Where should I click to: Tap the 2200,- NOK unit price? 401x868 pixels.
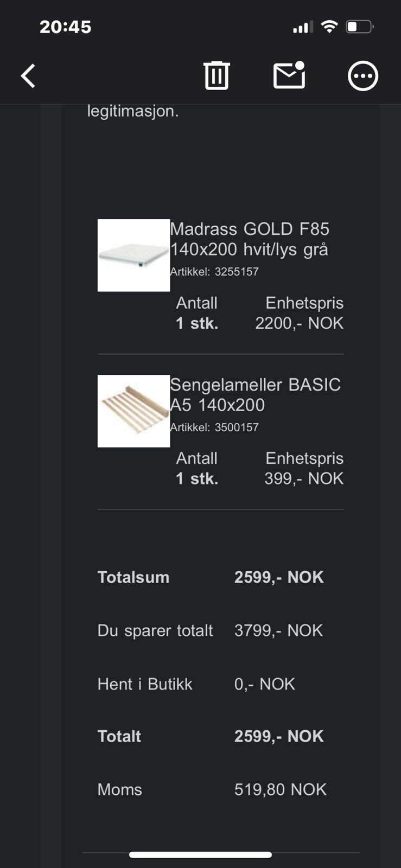(x=300, y=323)
